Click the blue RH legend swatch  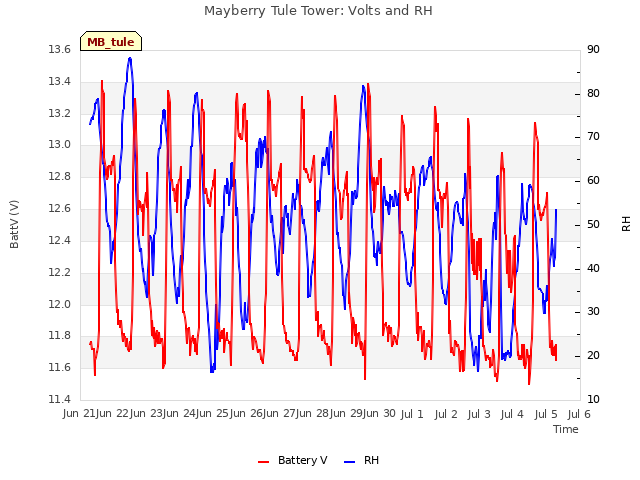point(350,461)
